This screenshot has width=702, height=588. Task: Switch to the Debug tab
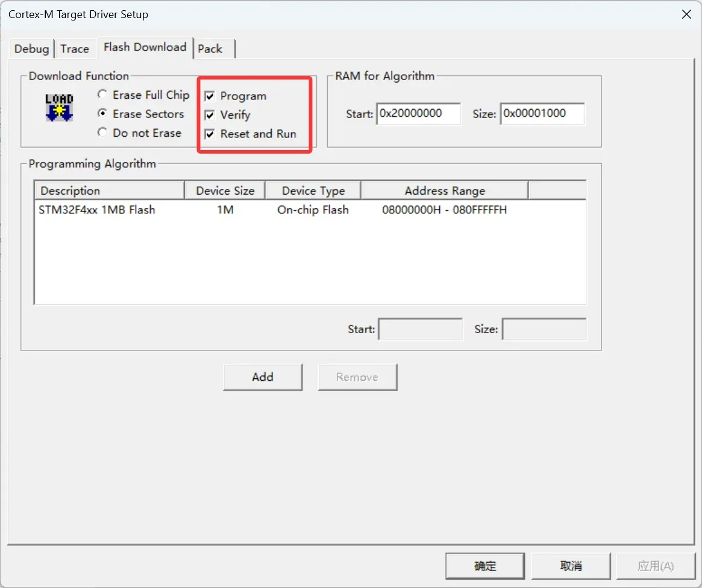point(31,49)
